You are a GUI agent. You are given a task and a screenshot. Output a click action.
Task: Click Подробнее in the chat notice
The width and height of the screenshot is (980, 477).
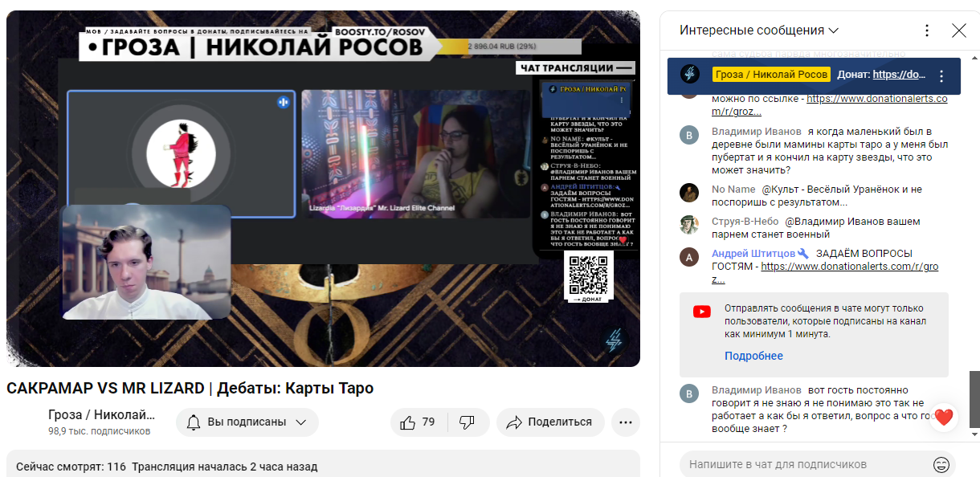click(753, 356)
